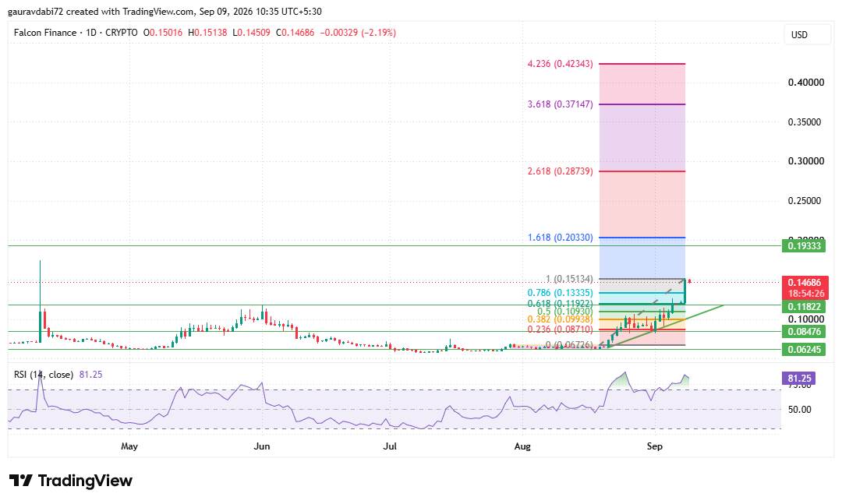Click the 0.786 (0.13335) retracement label

tap(560, 293)
